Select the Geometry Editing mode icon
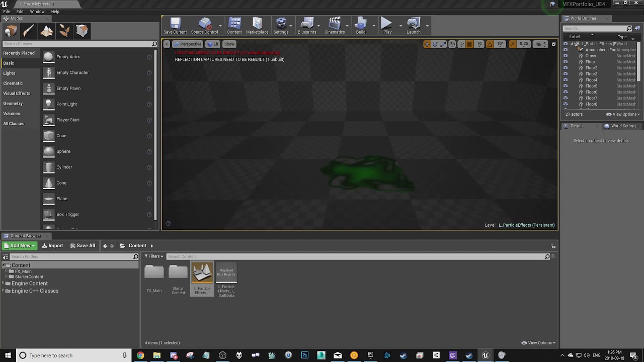The image size is (644, 362). (82, 31)
